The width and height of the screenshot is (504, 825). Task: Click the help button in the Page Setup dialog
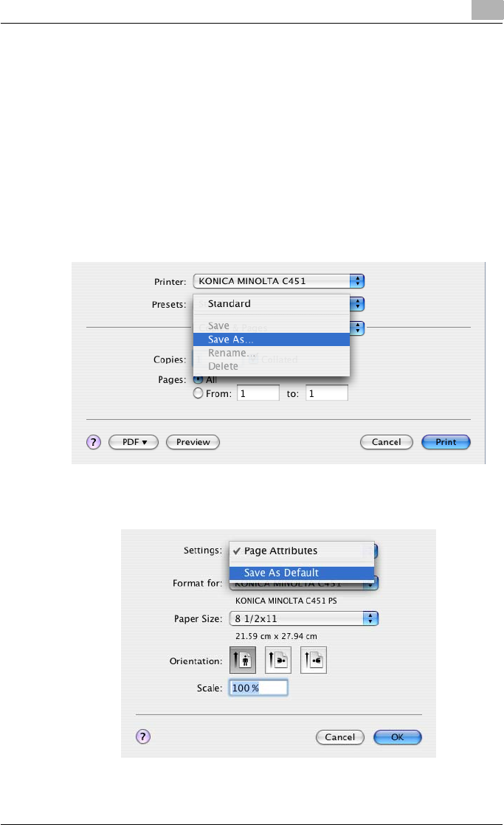[143, 736]
